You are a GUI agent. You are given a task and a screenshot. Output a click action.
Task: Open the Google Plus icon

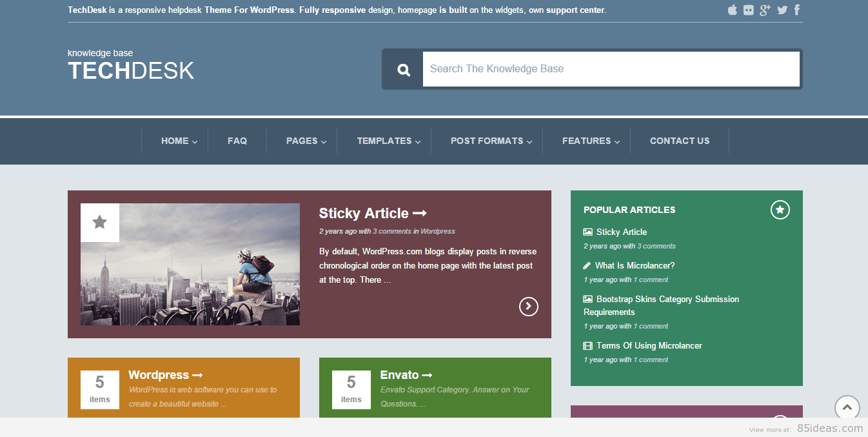pos(765,10)
